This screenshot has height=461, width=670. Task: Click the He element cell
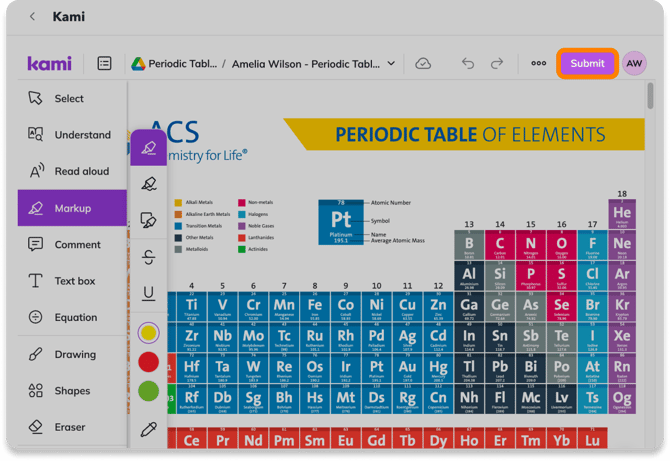pos(622,214)
